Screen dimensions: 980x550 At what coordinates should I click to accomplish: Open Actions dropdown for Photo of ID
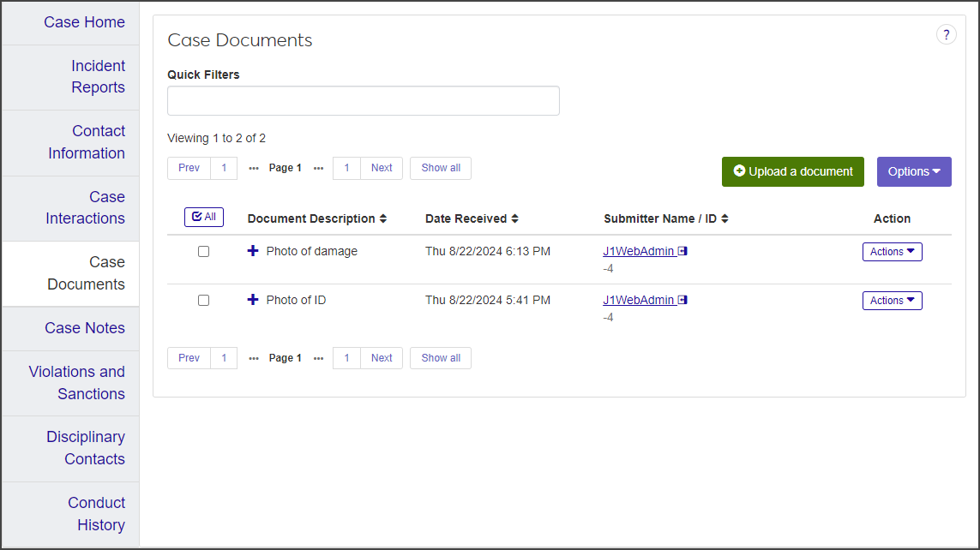tap(892, 301)
